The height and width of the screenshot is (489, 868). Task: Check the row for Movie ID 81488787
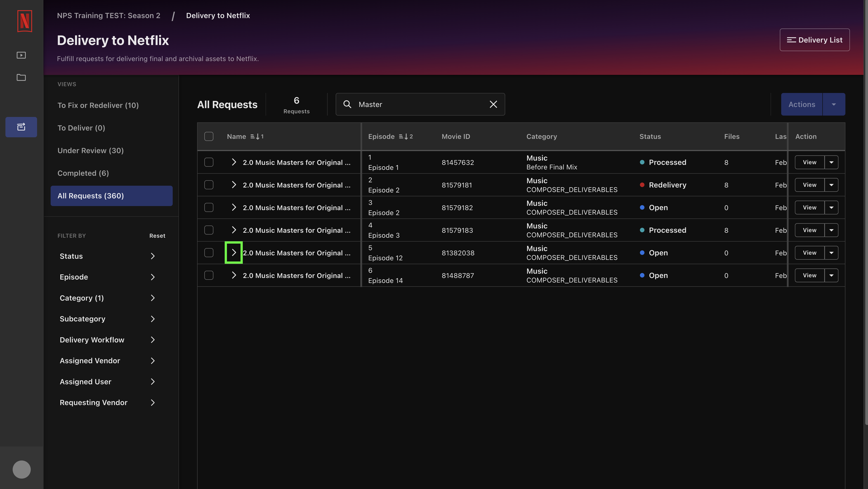click(209, 275)
